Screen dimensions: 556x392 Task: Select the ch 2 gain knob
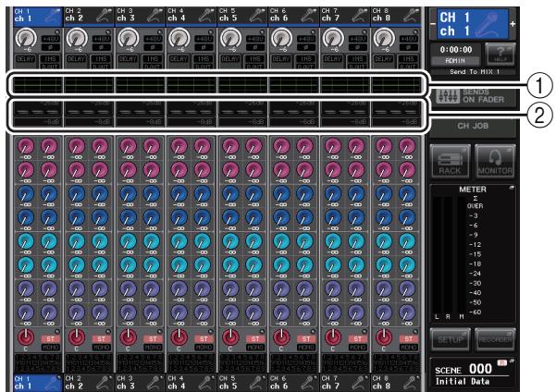coord(78,38)
